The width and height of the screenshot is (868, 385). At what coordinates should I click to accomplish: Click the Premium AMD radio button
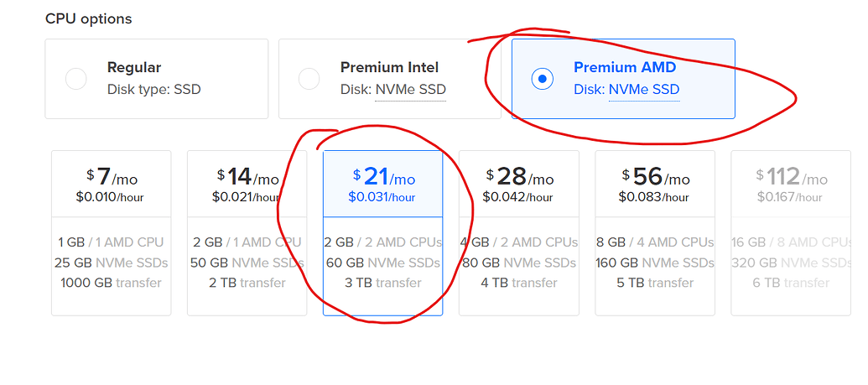pos(543,79)
